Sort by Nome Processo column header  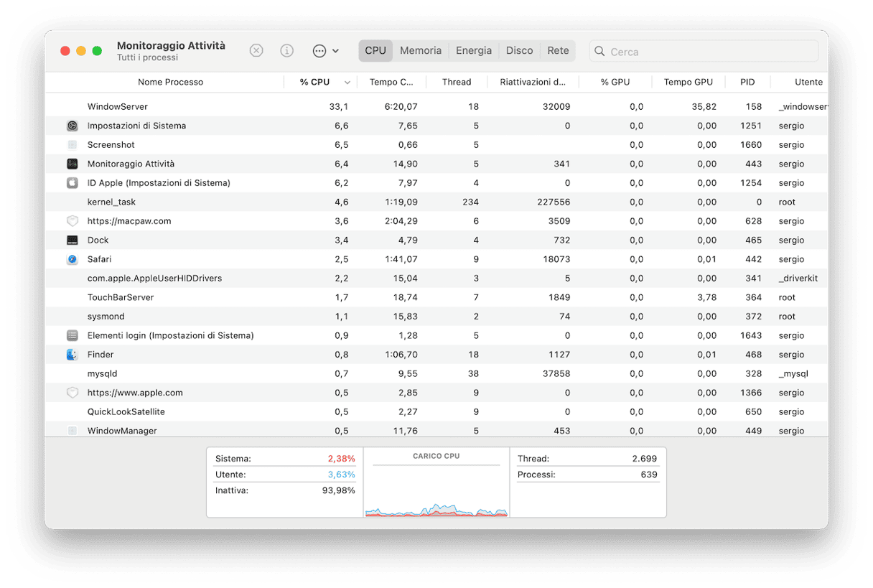coord(170,82)
